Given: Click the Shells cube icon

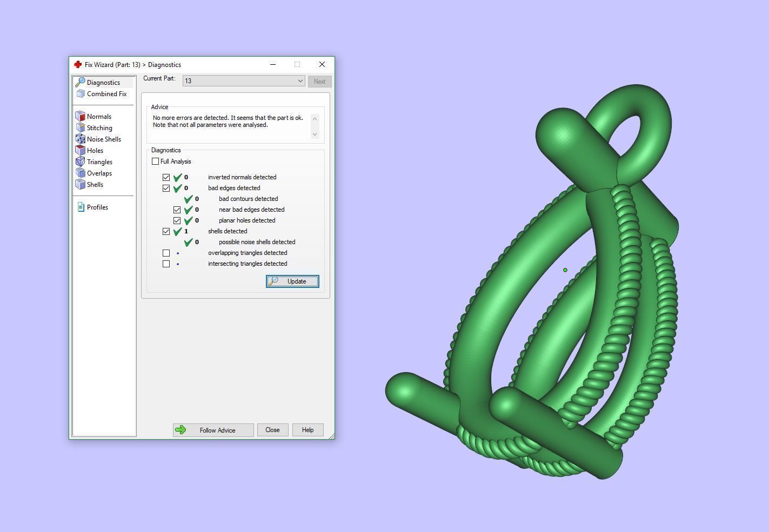Looking at the screenshot, I should coord(81,184).
